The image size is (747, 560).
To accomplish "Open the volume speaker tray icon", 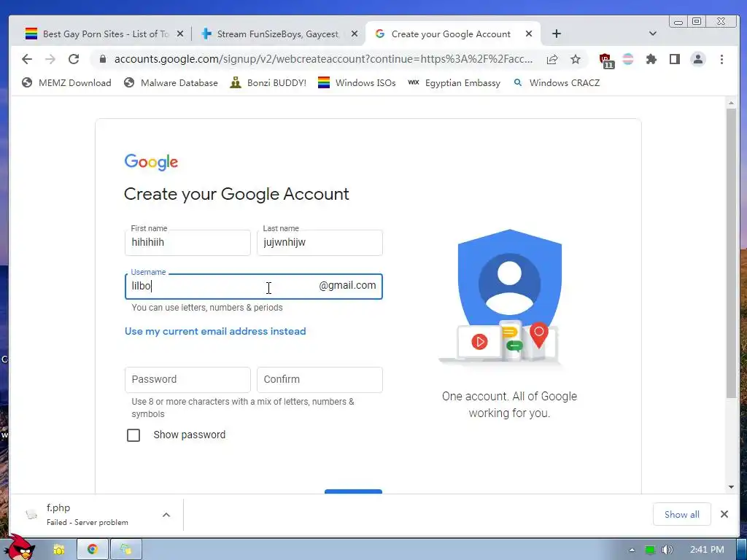I will pos(667,550).
